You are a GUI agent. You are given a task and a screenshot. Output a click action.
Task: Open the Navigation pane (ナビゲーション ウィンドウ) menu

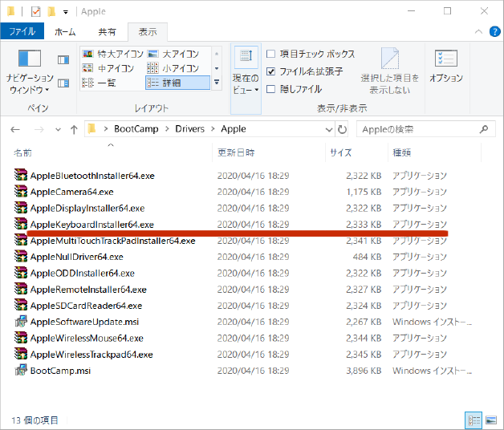[30, 72]
